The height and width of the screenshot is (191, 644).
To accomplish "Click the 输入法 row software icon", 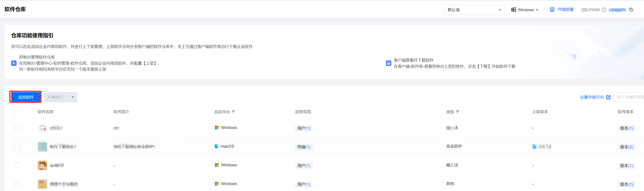I will pos(42,165).
